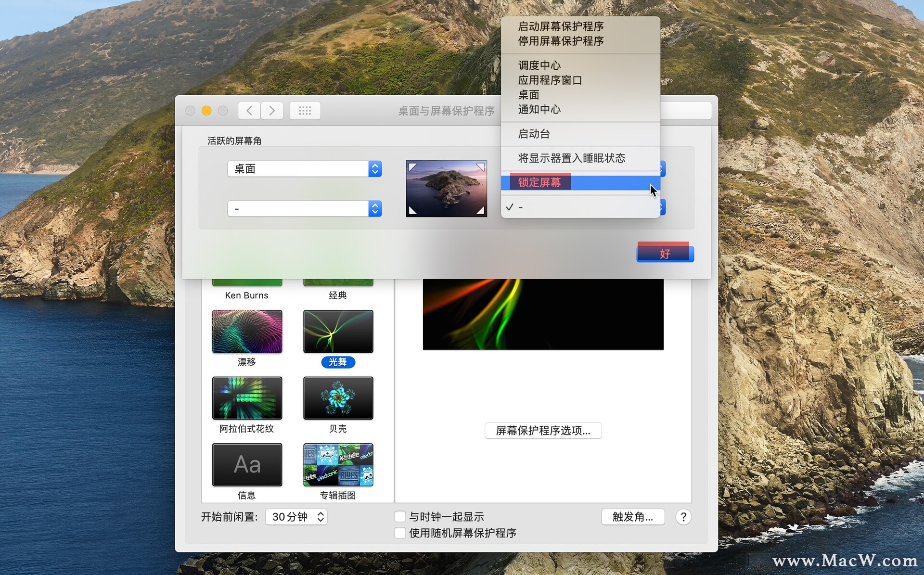
Task: Select the 漂移 screensaver icon
Action: pos(246,331)
